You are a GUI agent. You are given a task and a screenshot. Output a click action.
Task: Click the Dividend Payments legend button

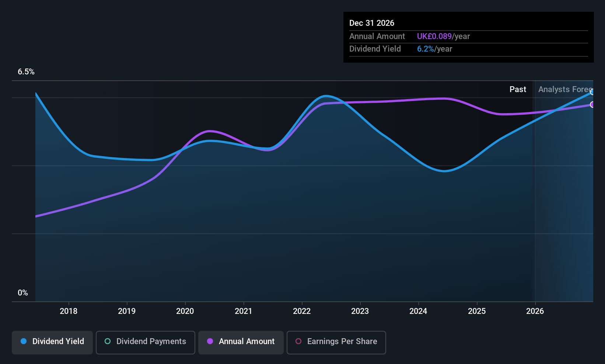click(145, 342)
